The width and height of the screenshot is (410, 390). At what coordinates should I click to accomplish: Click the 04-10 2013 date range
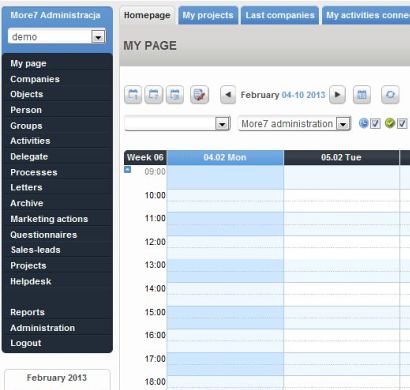pos(303,95)
